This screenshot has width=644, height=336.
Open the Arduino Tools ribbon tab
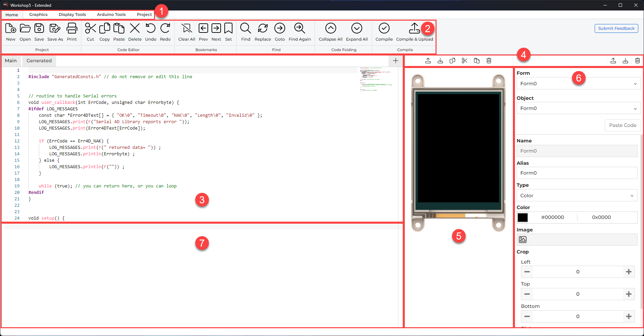coord(111,15)
